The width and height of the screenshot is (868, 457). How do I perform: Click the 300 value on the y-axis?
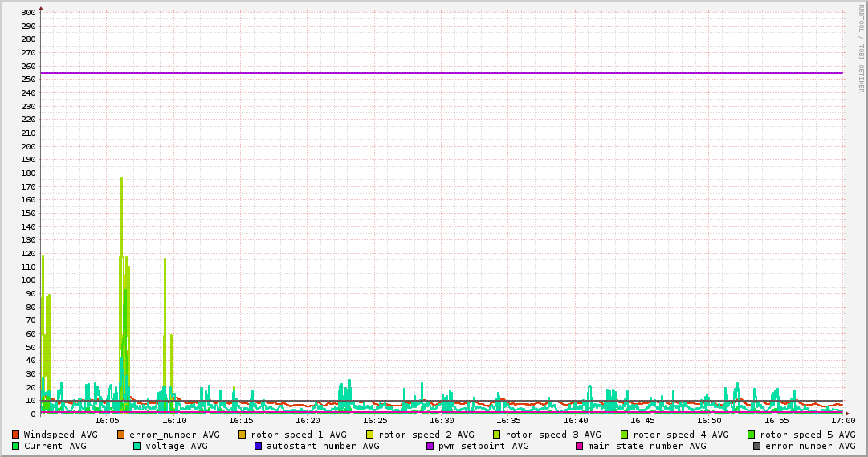tap(27, 13)
